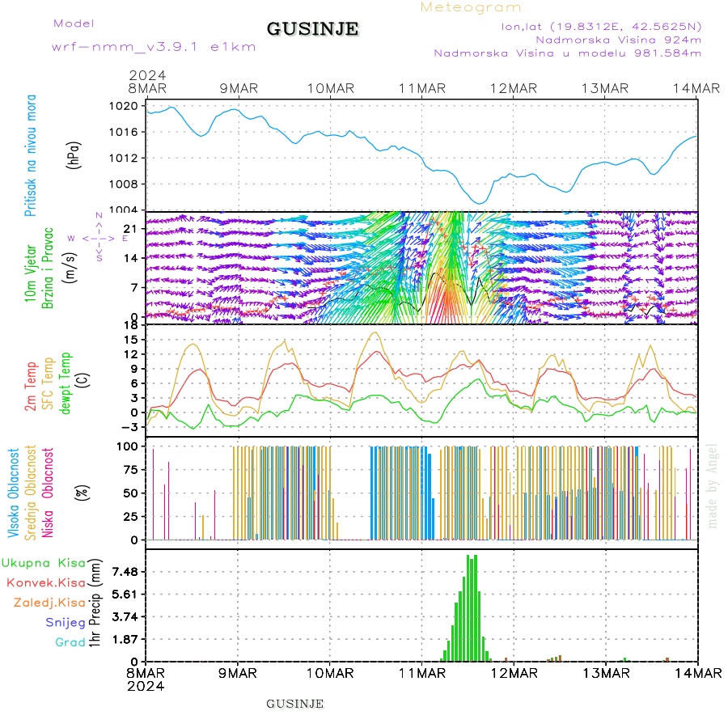Select the red 'Konvek.Kisa' legend entry
The height and width of the screenshot is (728, 728).
46,582
